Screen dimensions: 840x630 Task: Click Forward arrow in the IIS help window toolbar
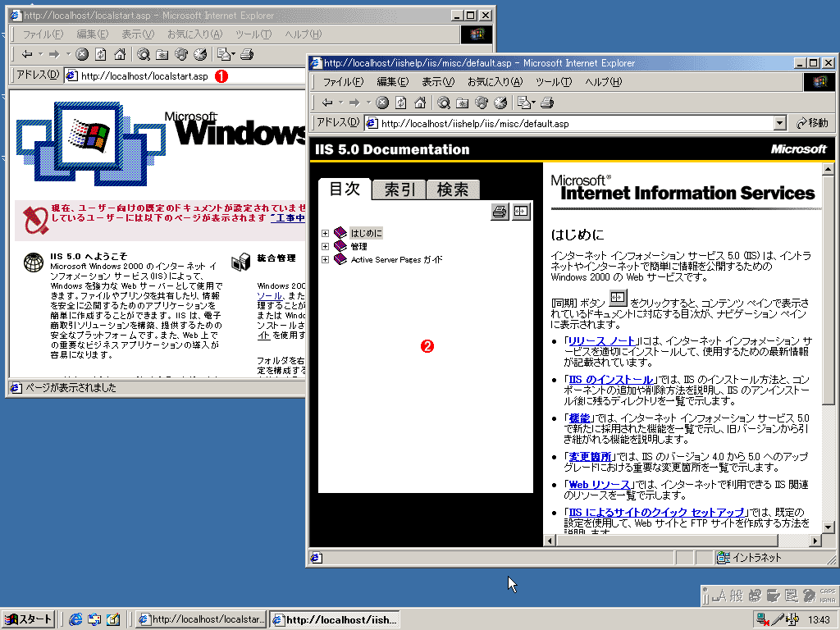(x=354, y=103)
